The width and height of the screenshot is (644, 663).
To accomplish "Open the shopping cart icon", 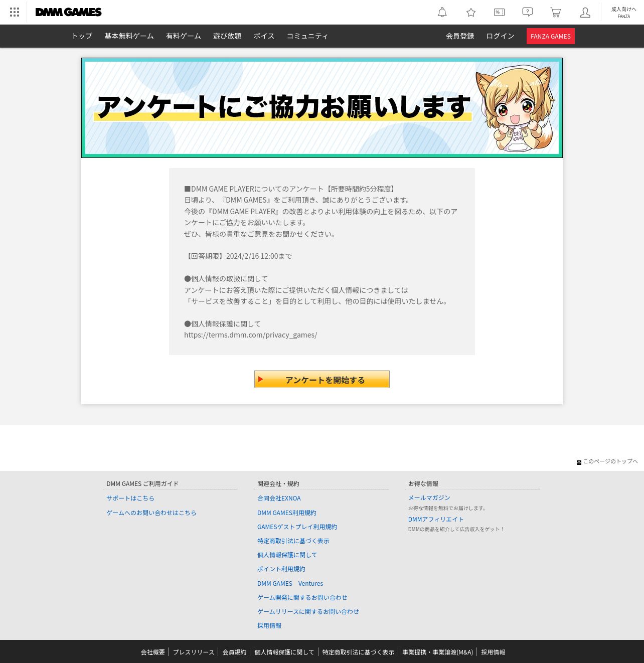I will [555, 12].
